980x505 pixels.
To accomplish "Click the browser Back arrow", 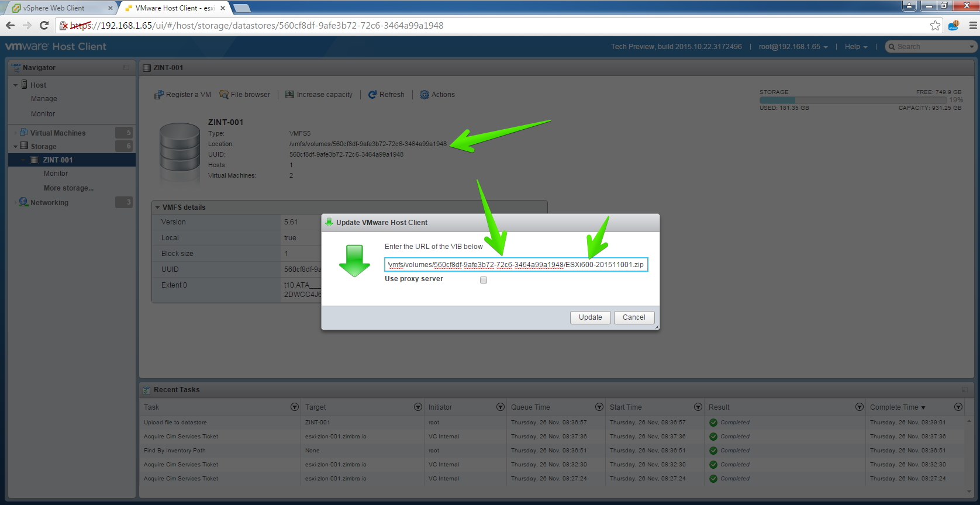I will click(10, 25).
